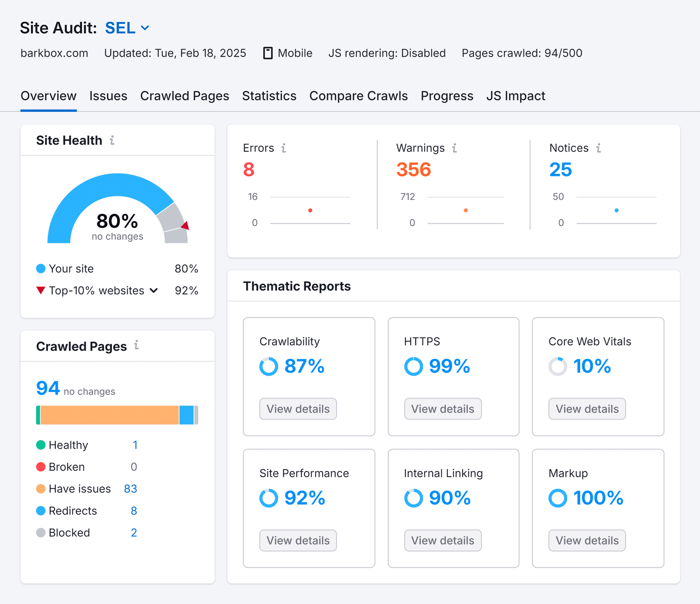Click the blue Your site legend dot
700x604 pixels.
pyautogui.click(x=41, y=269)
